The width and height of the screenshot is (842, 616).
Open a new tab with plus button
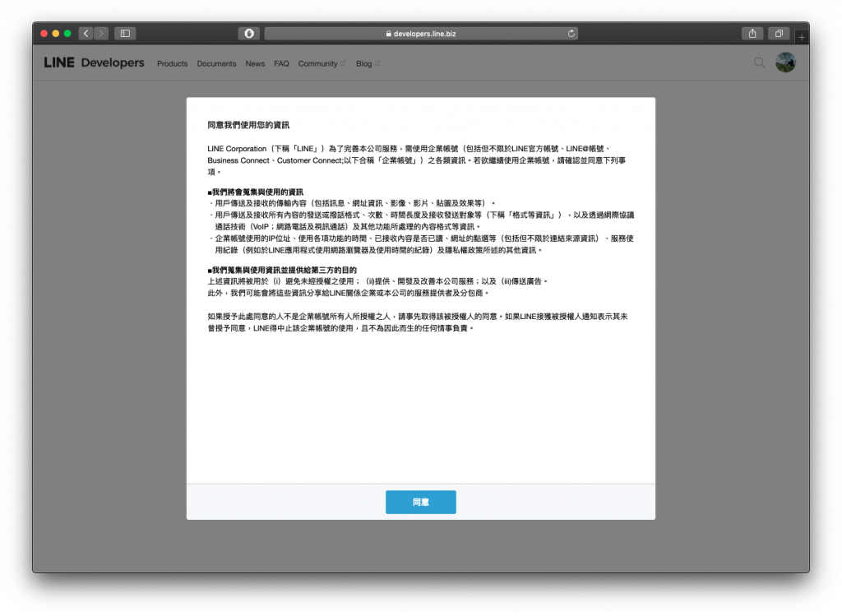801,37
